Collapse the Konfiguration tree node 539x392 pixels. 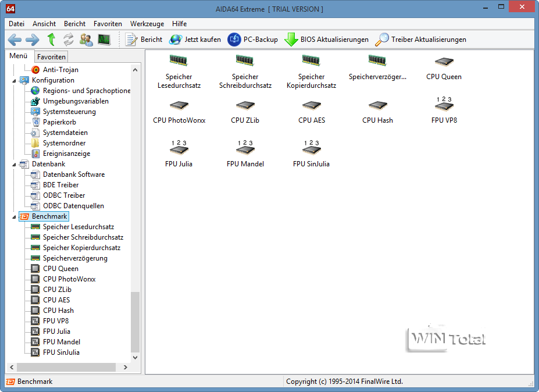pos(14,81)
